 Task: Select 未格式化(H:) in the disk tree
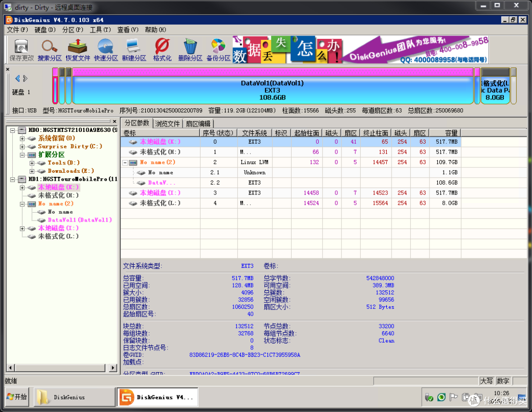[x=58, y=195]
